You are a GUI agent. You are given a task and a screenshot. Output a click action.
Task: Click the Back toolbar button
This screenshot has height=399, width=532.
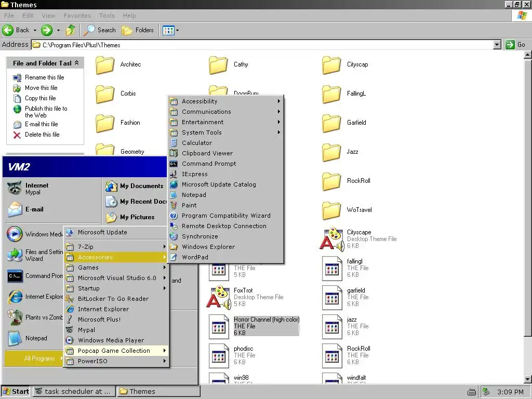click(x=16, y=30)
